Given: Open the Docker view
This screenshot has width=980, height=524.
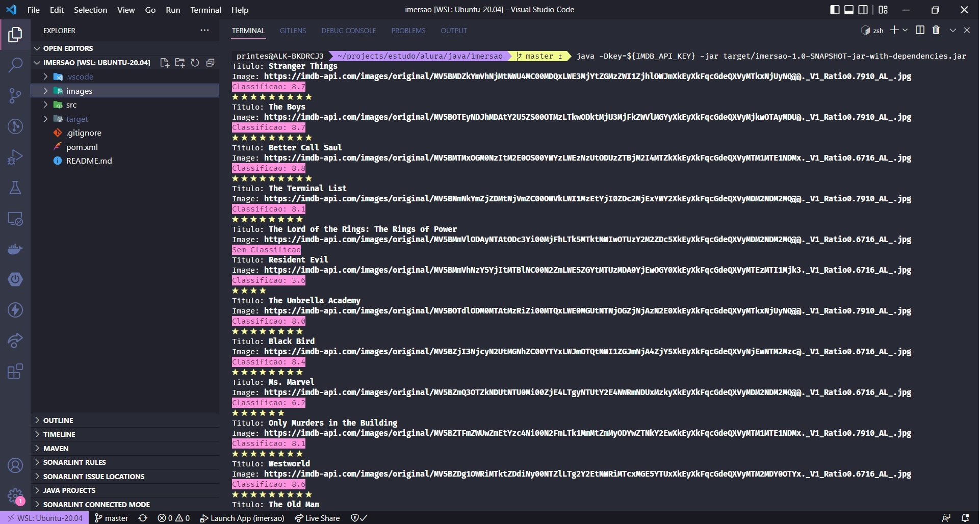Looking at the screenshot, I should click(15, 249).
